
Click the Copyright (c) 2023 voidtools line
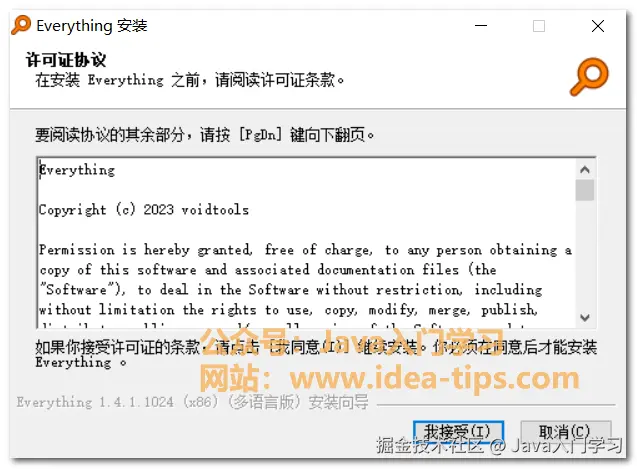144,210
